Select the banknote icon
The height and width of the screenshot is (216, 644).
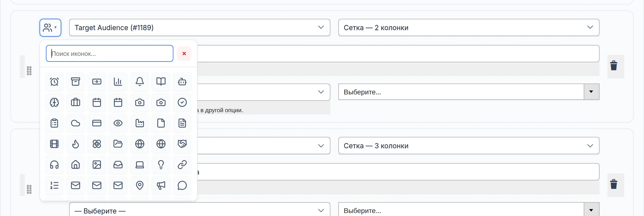coord(97,82)
